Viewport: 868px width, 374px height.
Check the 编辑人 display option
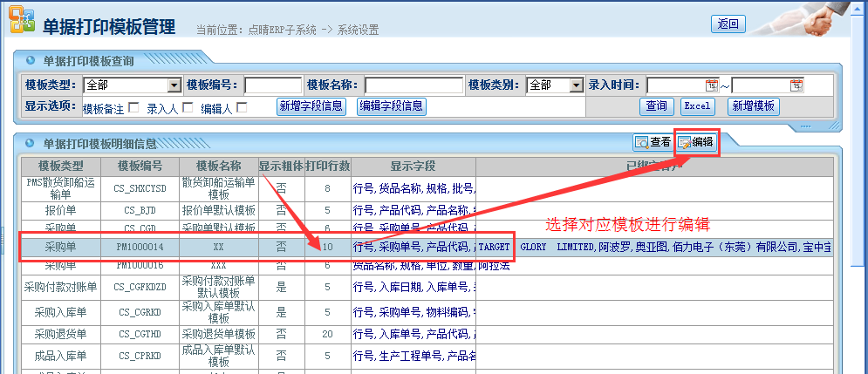point(242,107)
